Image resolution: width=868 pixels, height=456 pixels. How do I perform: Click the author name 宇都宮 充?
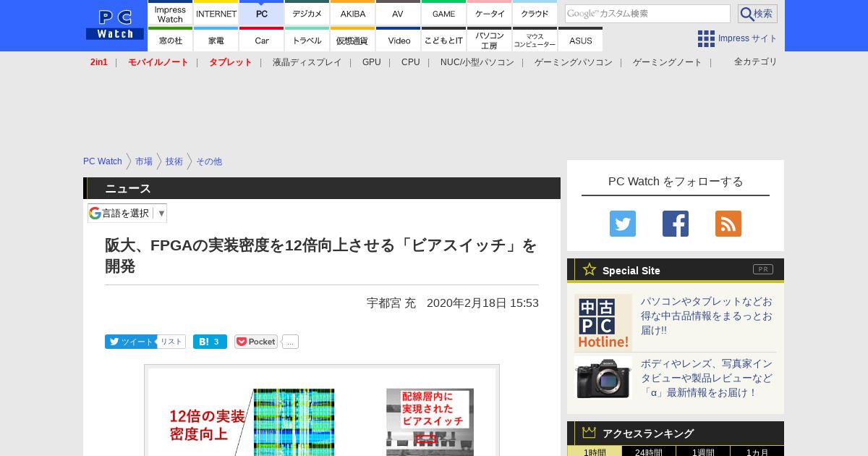tap(391, 303)
